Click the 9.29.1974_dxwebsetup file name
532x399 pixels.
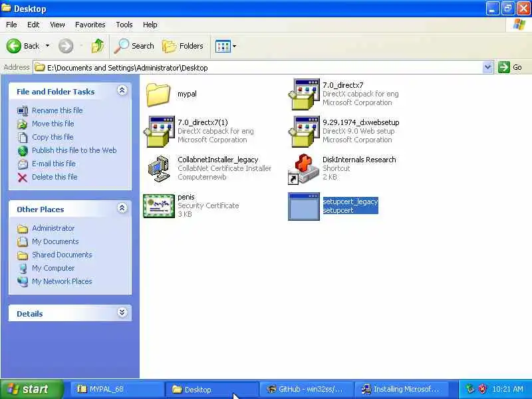361,122
